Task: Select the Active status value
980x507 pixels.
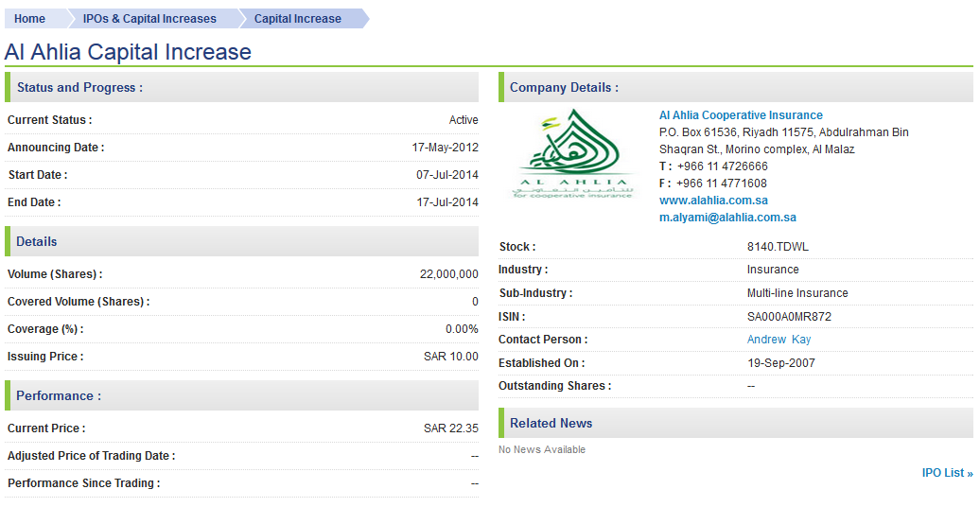Action: 464,120
